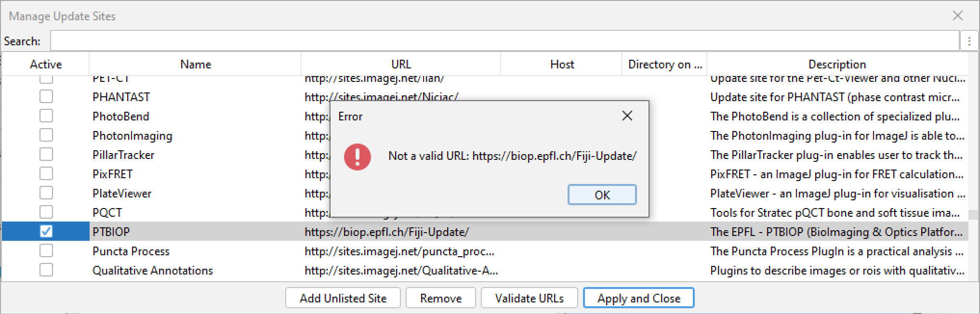Enable the Puncta Process update site
Screen dimensions: 980x314
coord(46,250)
